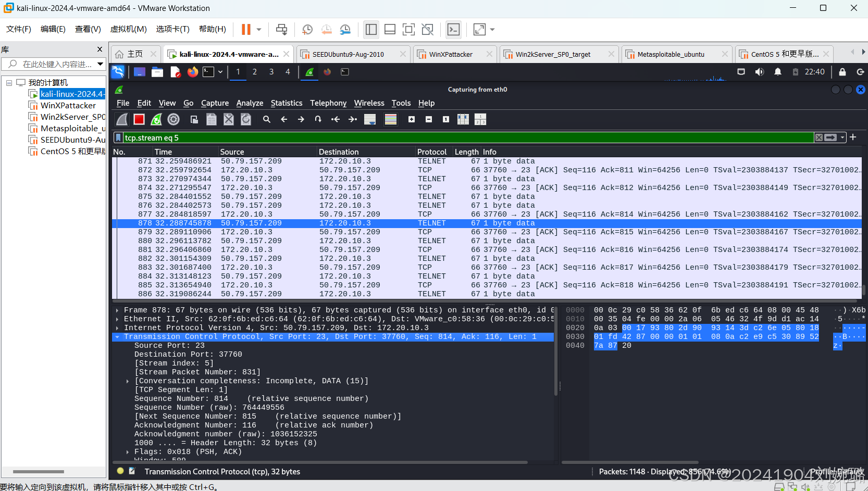Switch to Kali workspace 3

pyautogui.click(x=271, y=72)
